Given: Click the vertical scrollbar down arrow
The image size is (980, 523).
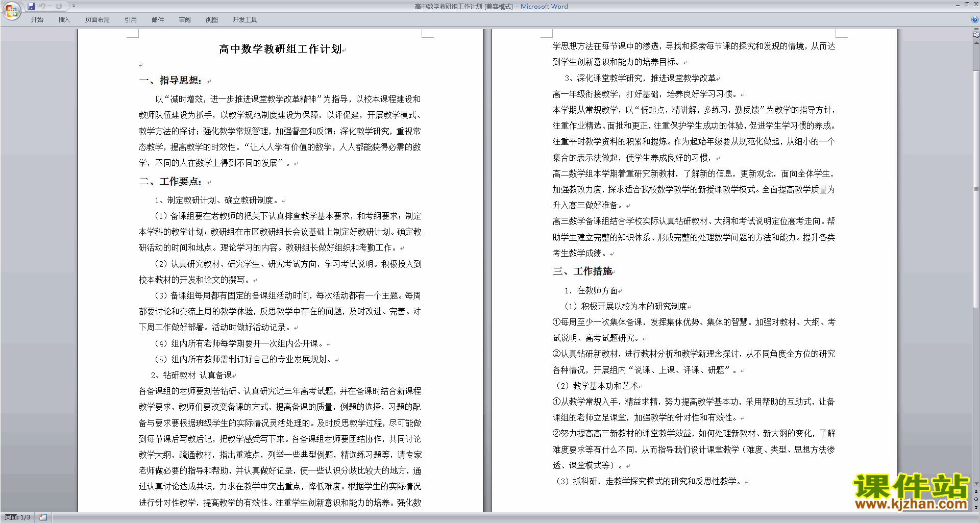Looking at the screenshot, I should pos(976,484).
